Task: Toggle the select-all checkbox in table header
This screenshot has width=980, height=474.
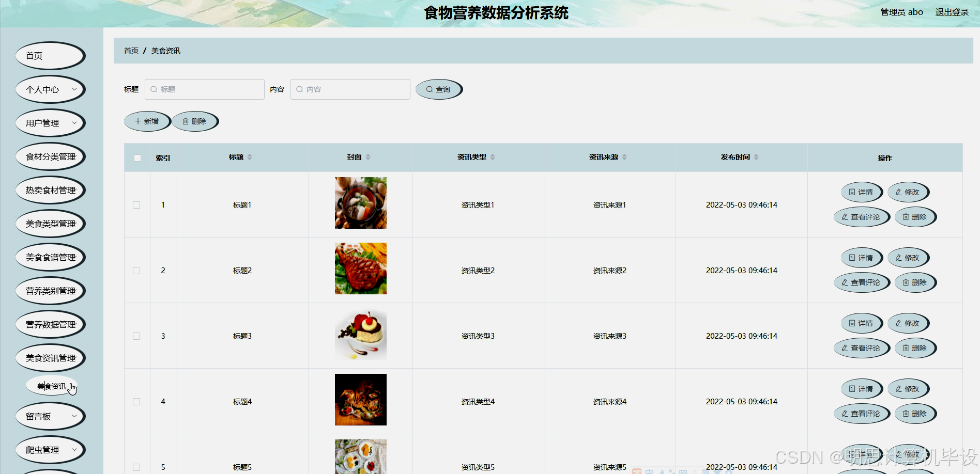Action: click(x=137, y=158)
